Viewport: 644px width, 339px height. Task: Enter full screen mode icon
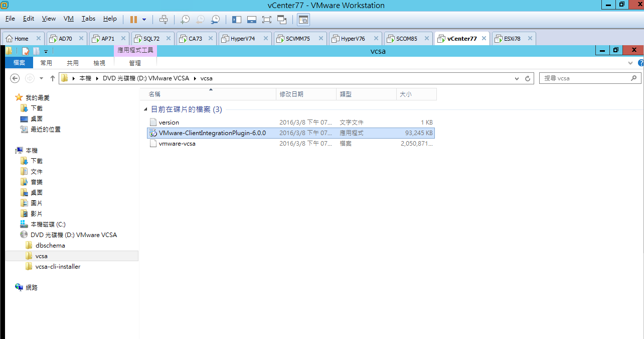267,20
